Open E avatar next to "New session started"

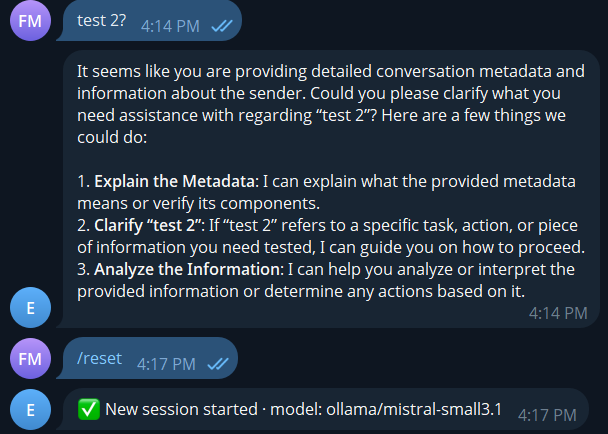[x=28, y=409]
